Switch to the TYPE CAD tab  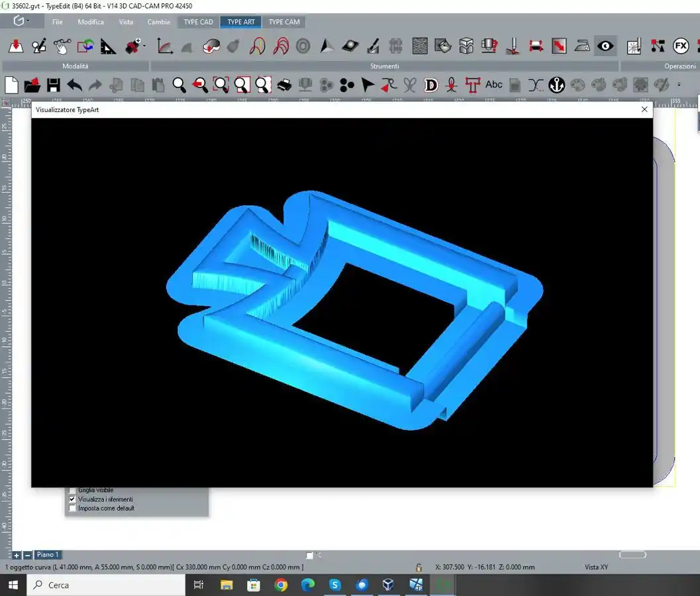[x=198, y=22]
